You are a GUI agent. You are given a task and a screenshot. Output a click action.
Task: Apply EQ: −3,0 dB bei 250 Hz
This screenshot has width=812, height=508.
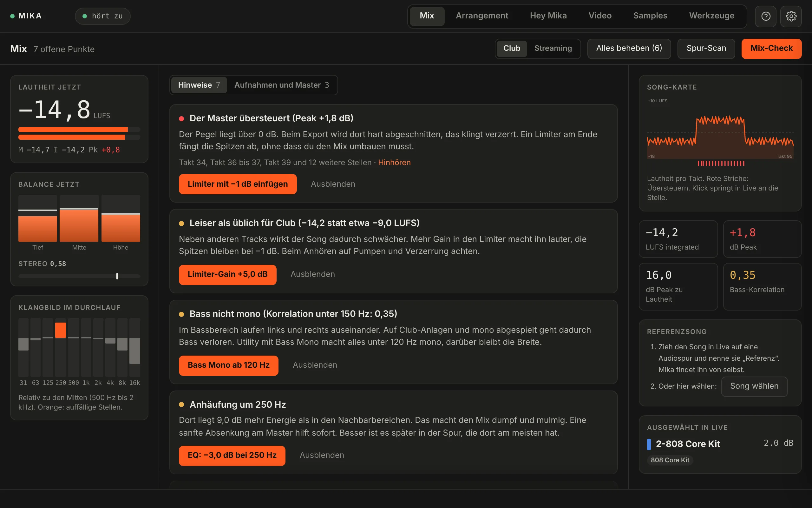(232, 456)
